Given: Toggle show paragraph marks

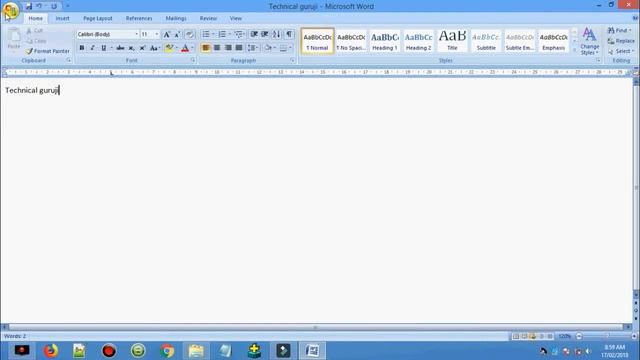Looking at the screenshot, I should (x=289, y=34).
